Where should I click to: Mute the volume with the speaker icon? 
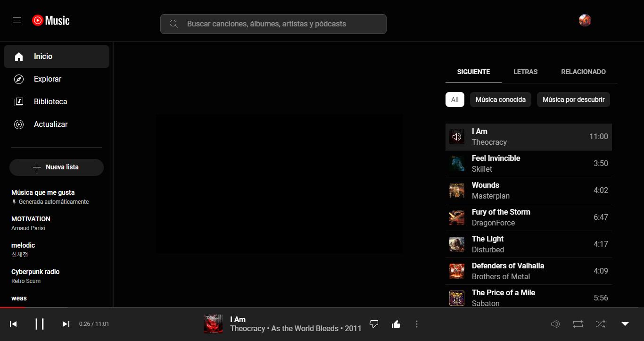(555, 324)
